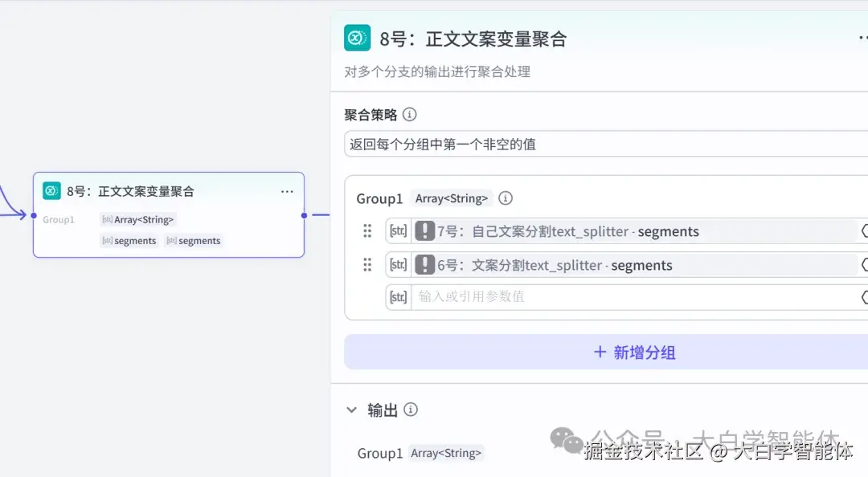Open the ... menu on the canvas node
Screen dimensions: 868x477
click(287, 191)
